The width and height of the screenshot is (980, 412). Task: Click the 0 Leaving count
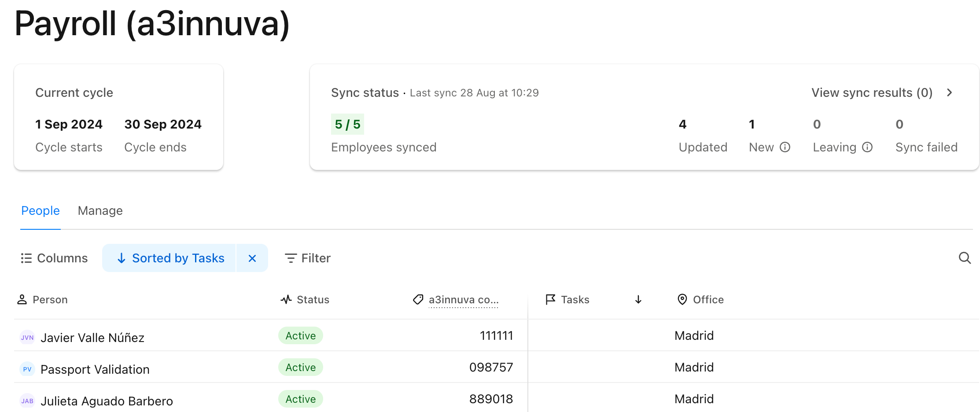817,125
